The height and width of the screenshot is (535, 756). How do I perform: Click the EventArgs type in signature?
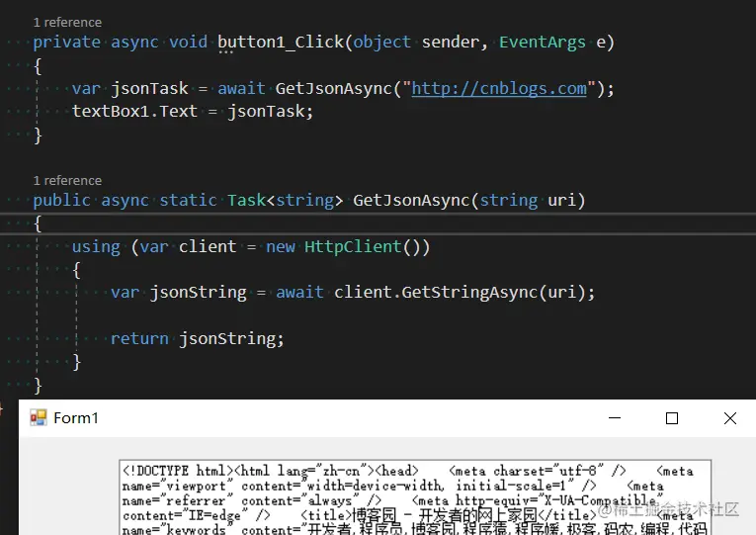tap(542, 43)
